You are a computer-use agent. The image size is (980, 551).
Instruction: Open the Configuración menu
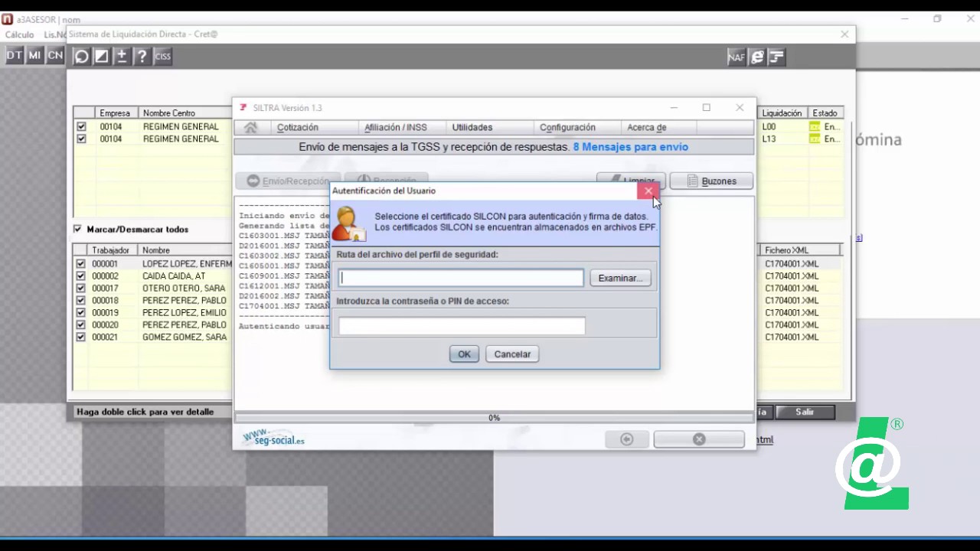[x=567, y=128]
